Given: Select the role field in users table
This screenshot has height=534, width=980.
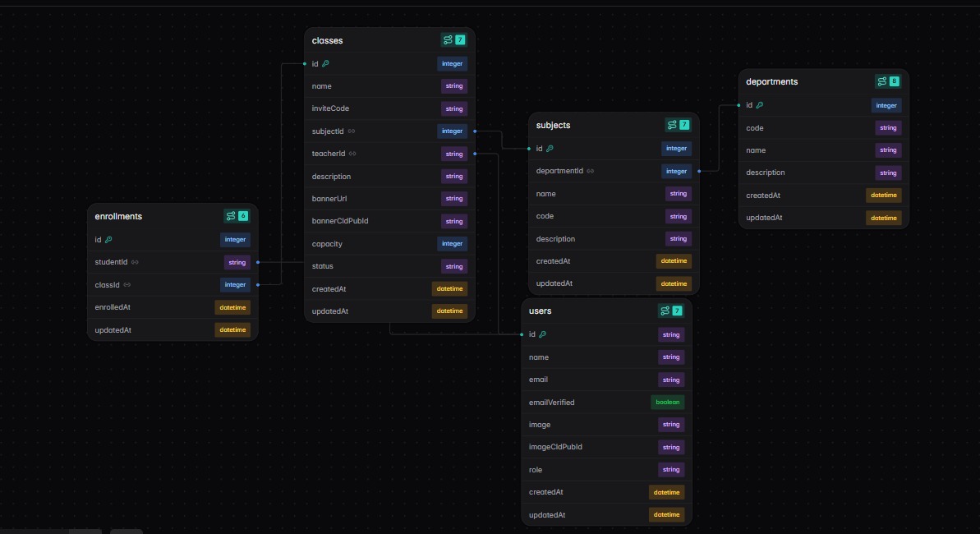Looking at the screenshot, I should point(606,470).
